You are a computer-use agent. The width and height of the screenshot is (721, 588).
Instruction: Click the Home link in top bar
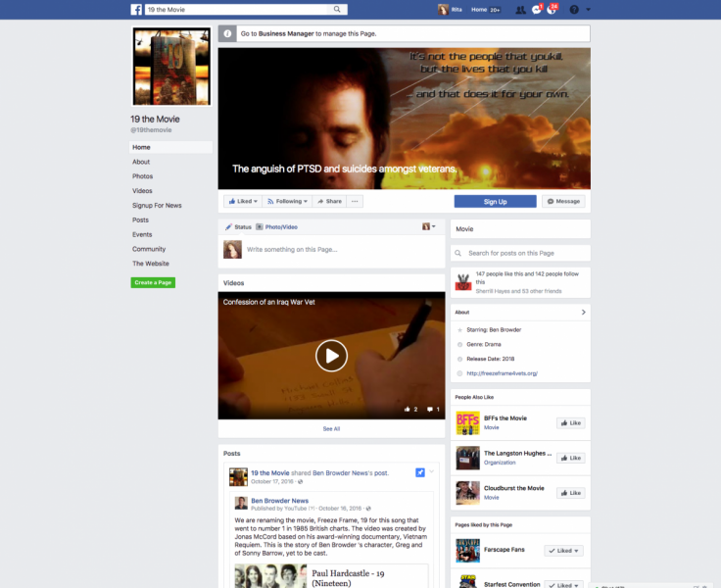click(x=479, y=10)
